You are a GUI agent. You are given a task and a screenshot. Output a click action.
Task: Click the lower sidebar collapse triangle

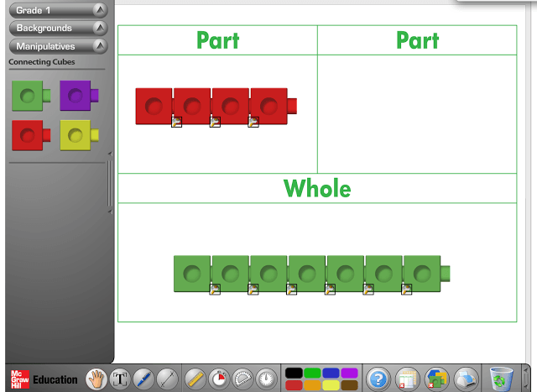110,212
